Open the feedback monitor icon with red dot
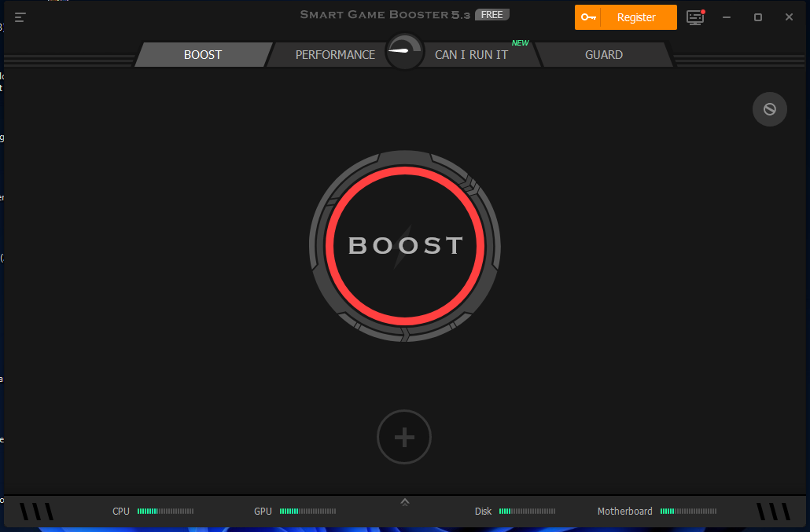The height and width of the screenshot is (532, 810). 695,17
